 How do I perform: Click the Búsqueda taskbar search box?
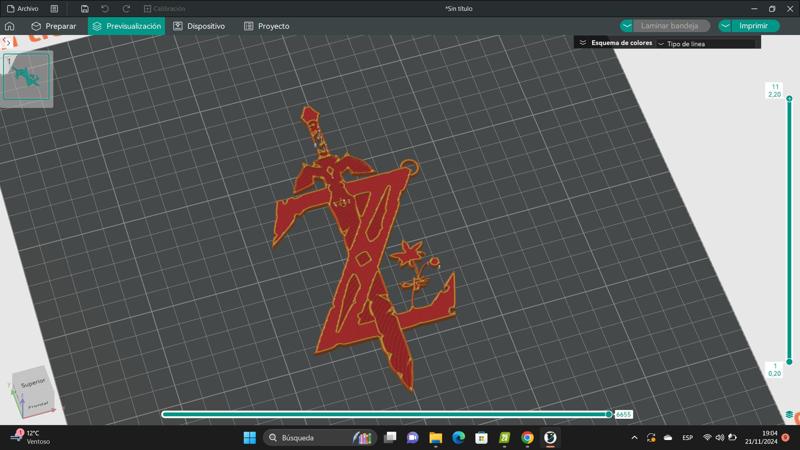pos(320,437)
